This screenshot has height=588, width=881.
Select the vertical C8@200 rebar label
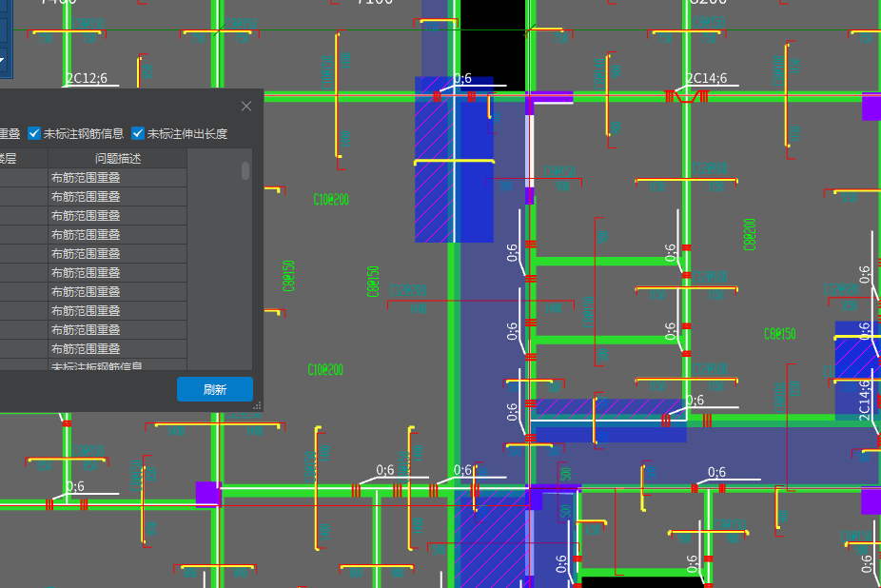pos(750,234)
